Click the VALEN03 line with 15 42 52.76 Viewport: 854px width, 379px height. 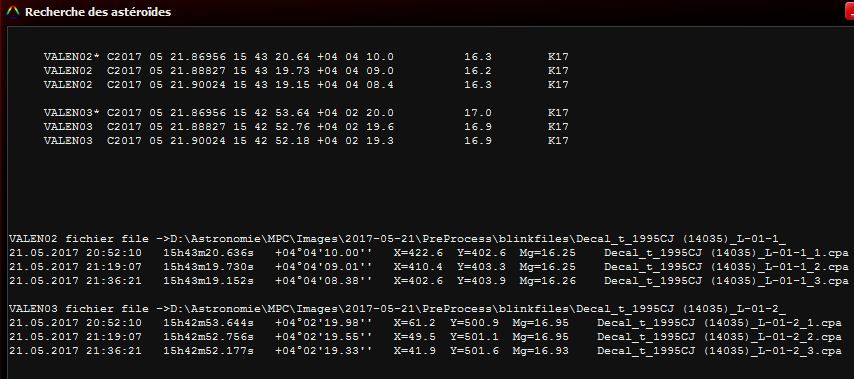(306, 127)
